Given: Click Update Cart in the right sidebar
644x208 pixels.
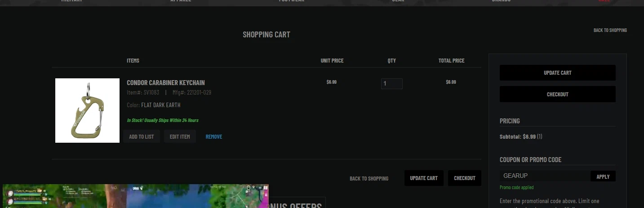Looking at the screenshot, I should (x=557, y=73).
